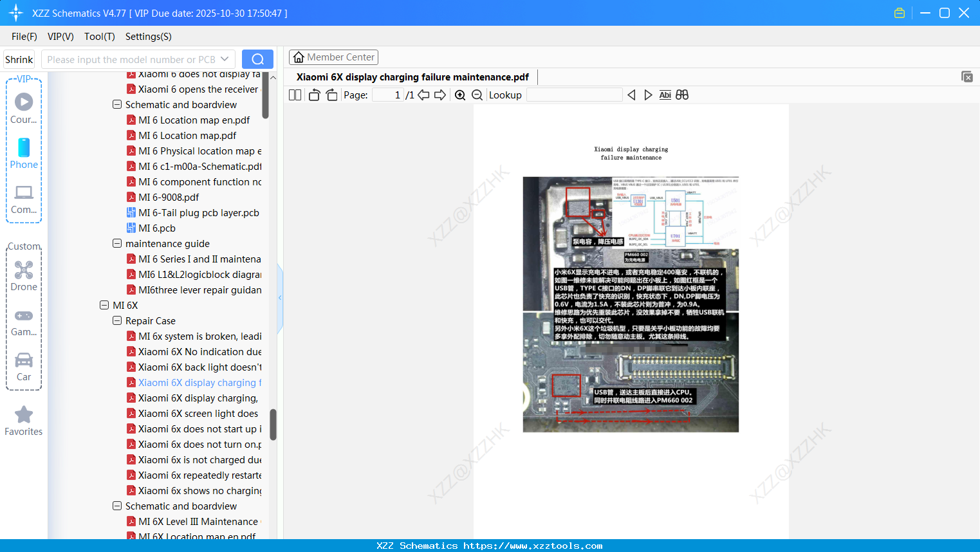This screenshot has width=980, height=552.
Task: Focus the model number or PCB search field
Action: tap(131, 59)
